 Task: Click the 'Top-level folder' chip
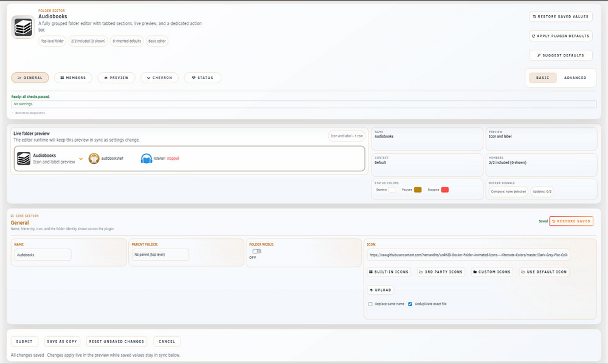[52, 41]
